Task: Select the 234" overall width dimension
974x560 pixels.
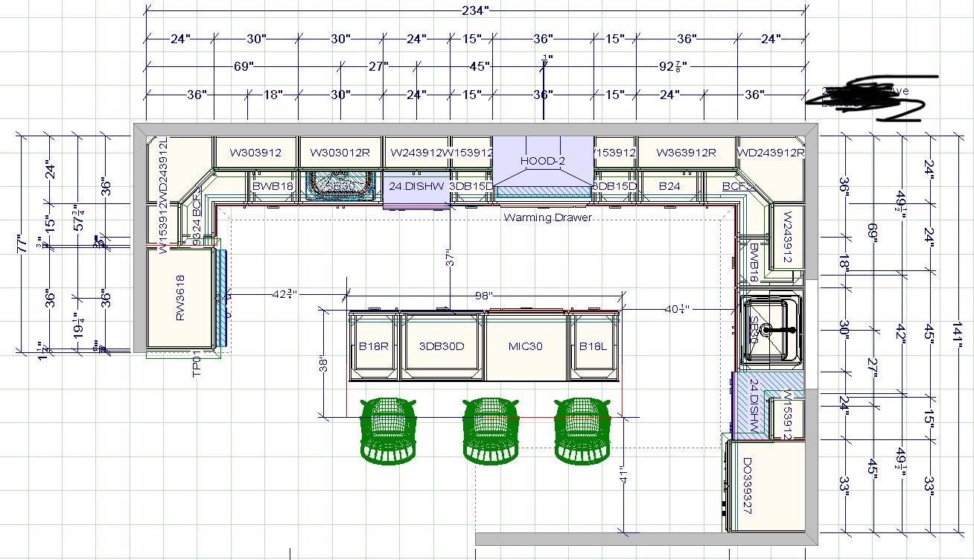Action: pos(475,10)
